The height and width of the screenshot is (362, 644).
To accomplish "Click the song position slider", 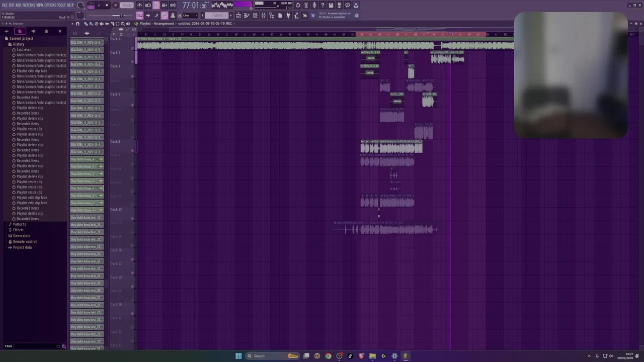I will [x=111, y=16].
